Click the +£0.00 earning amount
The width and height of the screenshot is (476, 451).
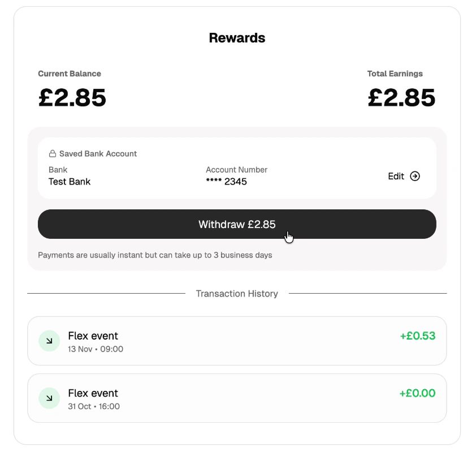tap(417, 393)
